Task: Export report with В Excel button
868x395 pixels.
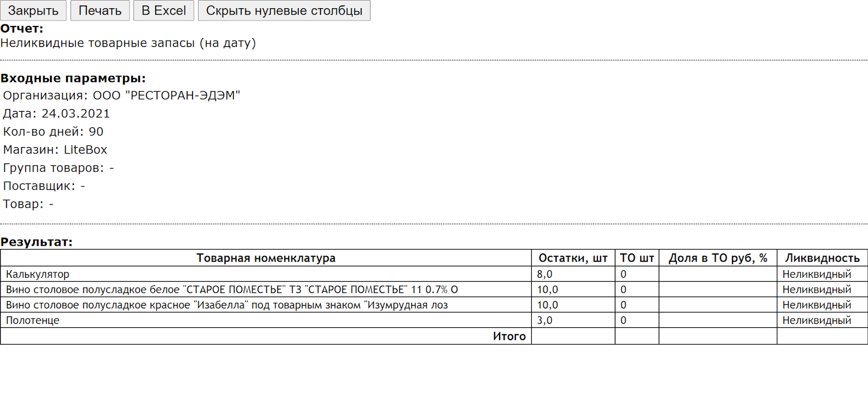Action: click(163, 10)
